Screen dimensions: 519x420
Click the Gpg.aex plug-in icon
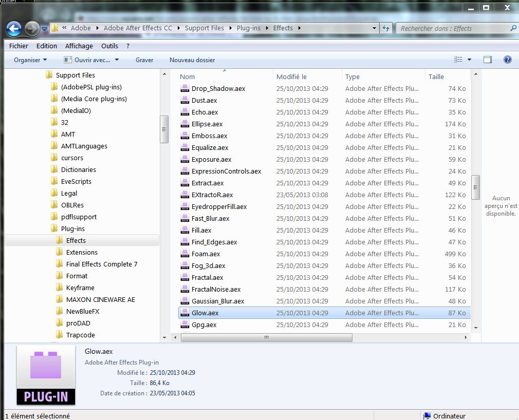pos(185,324)
